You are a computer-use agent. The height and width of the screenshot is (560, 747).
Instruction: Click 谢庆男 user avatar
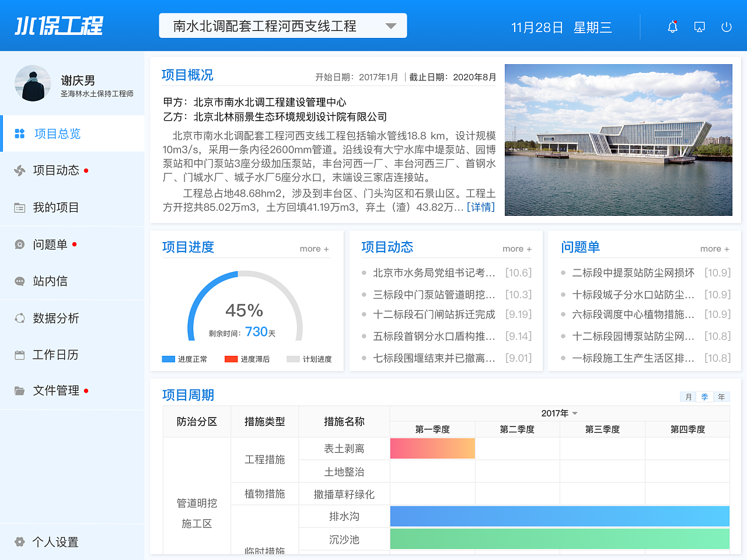[33, 83]
